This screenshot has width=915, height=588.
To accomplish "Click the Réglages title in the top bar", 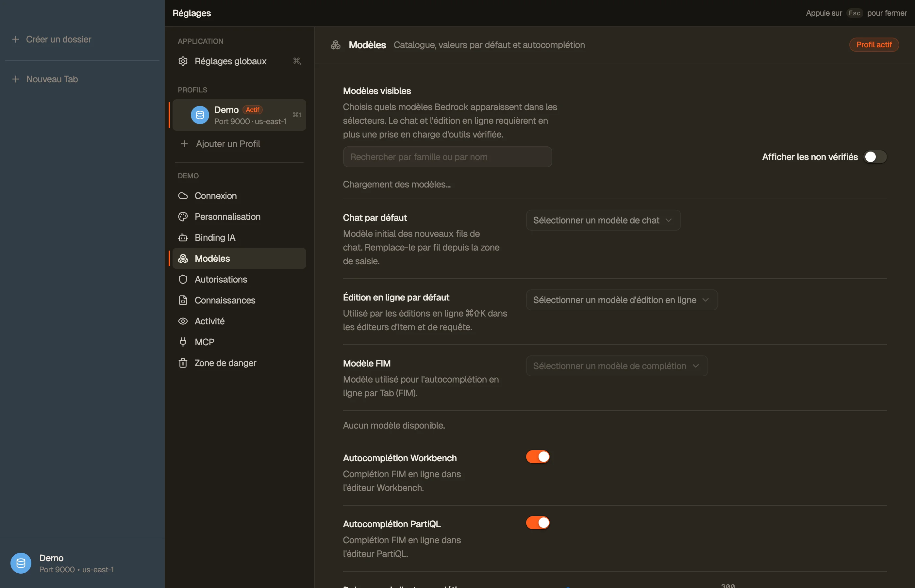I will [192, 13].
